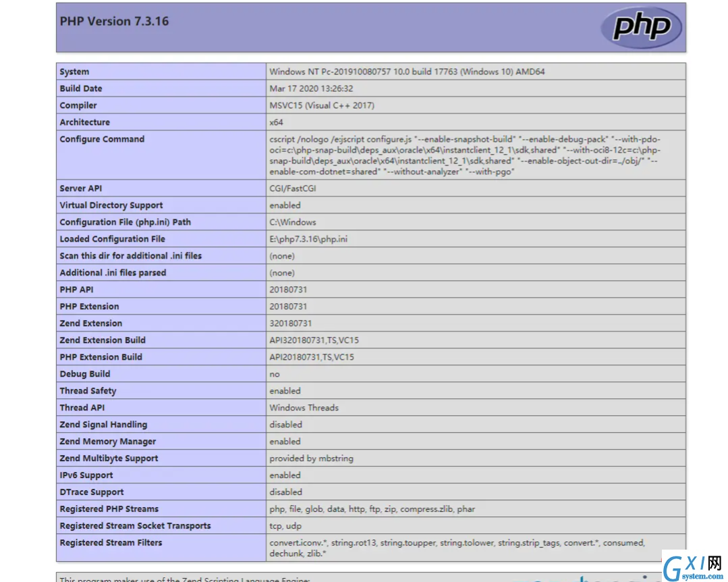Viewport: 728px width, 582px height.
Task: Select PHP Extension Build label
Action: [101, 356]
